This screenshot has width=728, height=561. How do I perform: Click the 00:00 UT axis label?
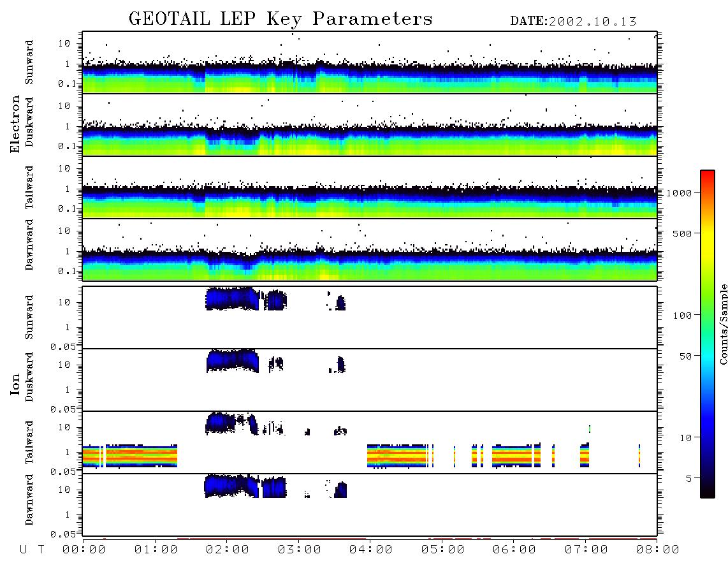click(84, 550)
